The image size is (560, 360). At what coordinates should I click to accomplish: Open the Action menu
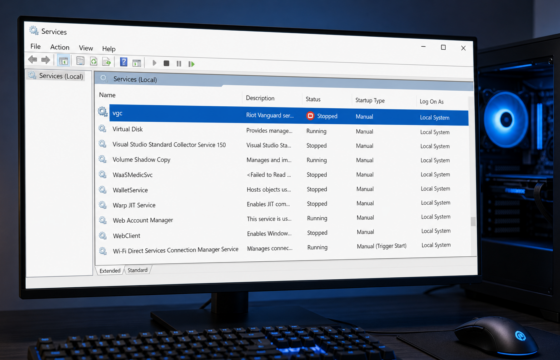pos(60,47)
